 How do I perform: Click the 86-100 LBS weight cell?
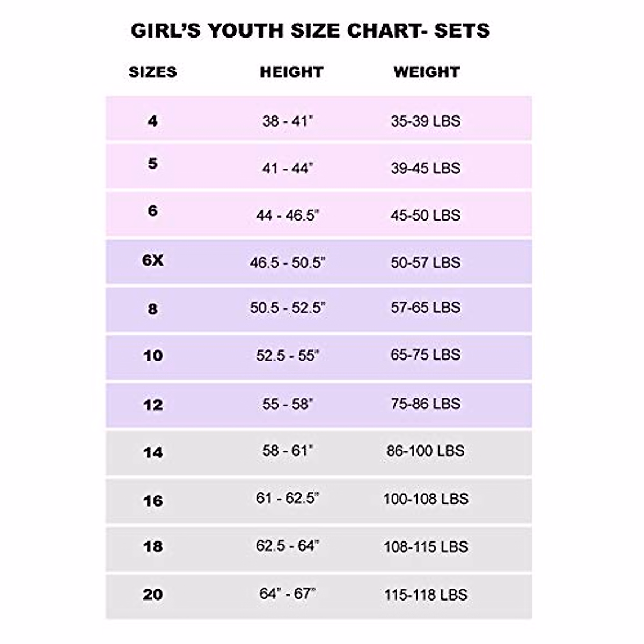[426, 450]
